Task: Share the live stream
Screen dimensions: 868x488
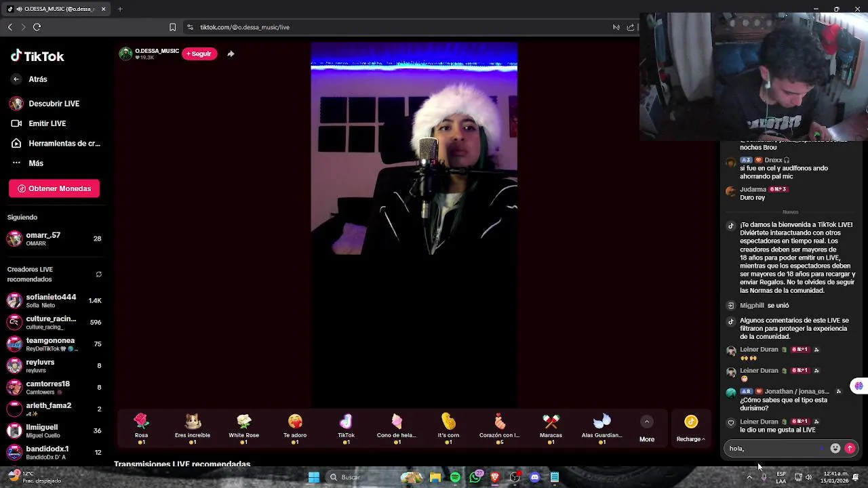Action: 231,54
